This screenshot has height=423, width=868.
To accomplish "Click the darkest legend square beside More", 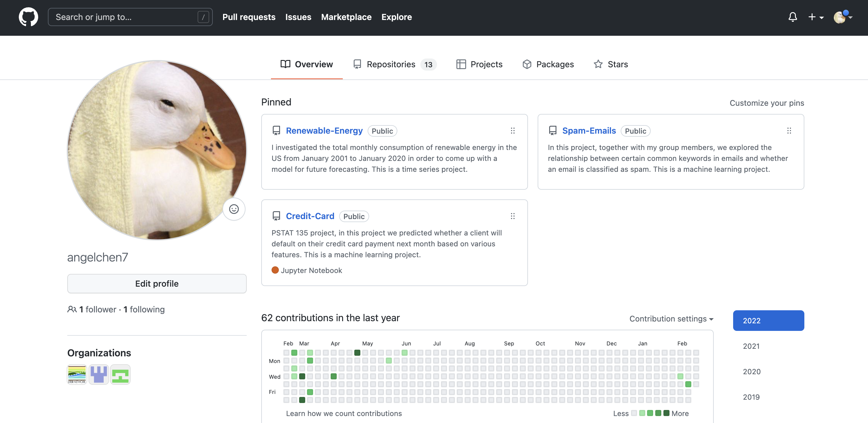I will [666, 413].
